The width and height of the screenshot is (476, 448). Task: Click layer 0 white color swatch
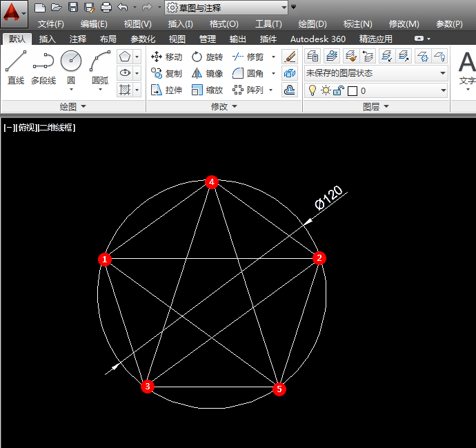click(352, 91)
